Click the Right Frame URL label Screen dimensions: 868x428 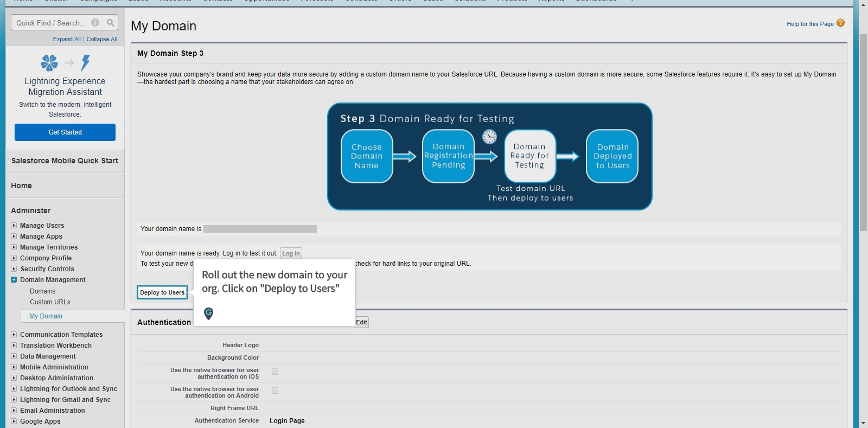[x=234, y=408]
